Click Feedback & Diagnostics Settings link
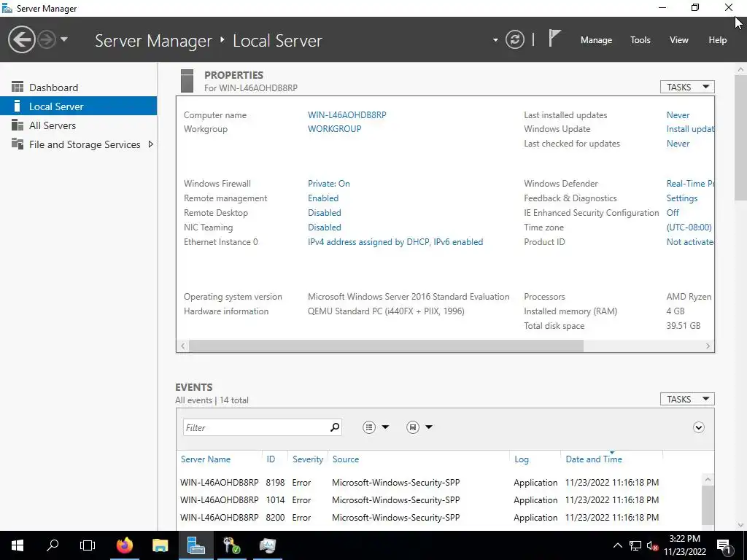Image resolution: width=747 pixels, height=560 pixels. tap(682, 198)
